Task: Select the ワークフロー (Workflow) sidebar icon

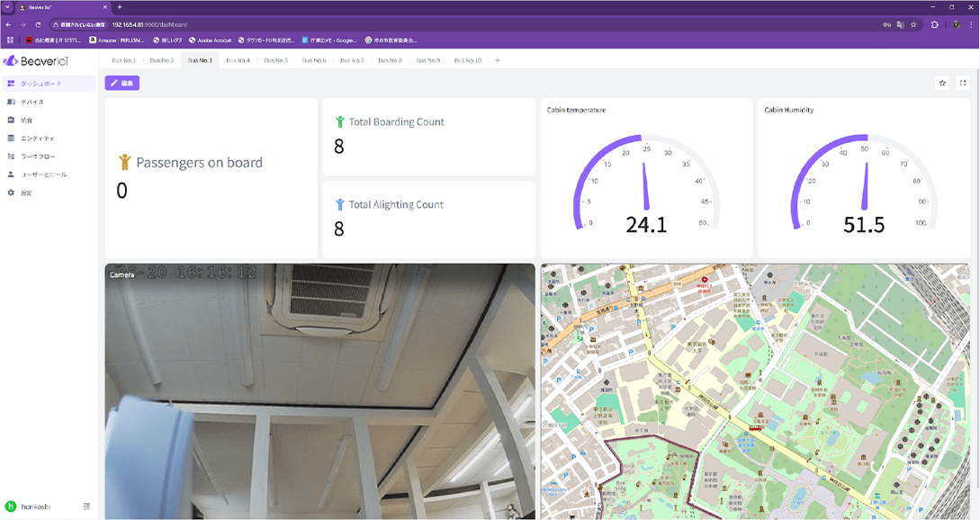Action: pyautogui.click(x=43, y=157)
